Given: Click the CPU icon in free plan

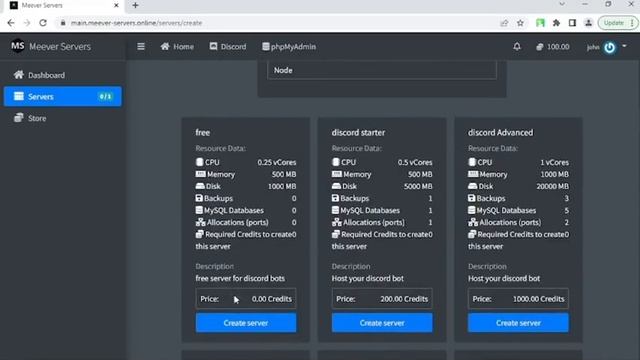Looking at the screenshot, I should 199,162.
